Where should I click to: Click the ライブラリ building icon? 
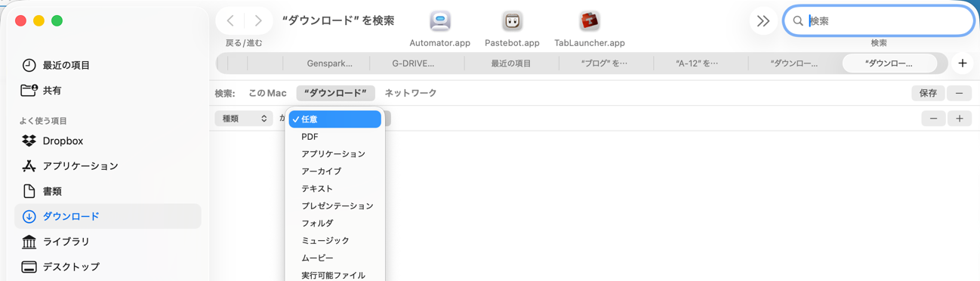pyautogui.click(x=29, y=242)
